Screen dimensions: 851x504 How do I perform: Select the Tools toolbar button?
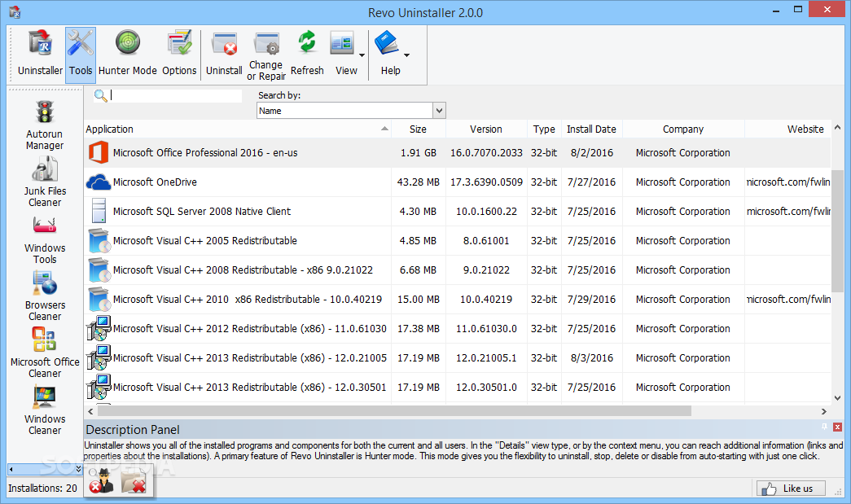click(81, 54)
